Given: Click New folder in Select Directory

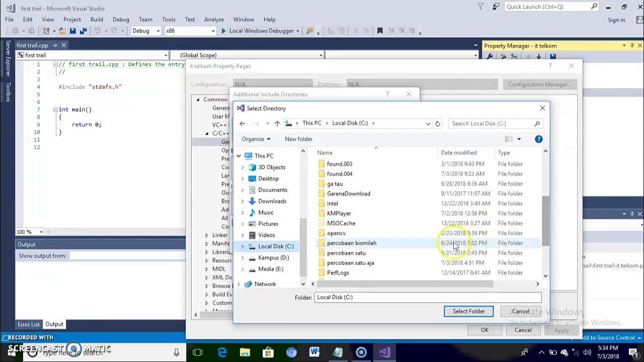Looking at the screenshot, I should (298, 139).
